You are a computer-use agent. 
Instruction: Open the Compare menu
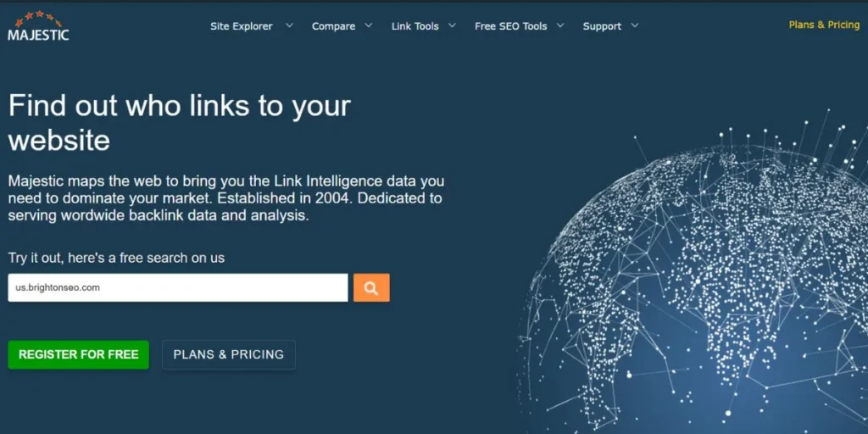(333, 26)
